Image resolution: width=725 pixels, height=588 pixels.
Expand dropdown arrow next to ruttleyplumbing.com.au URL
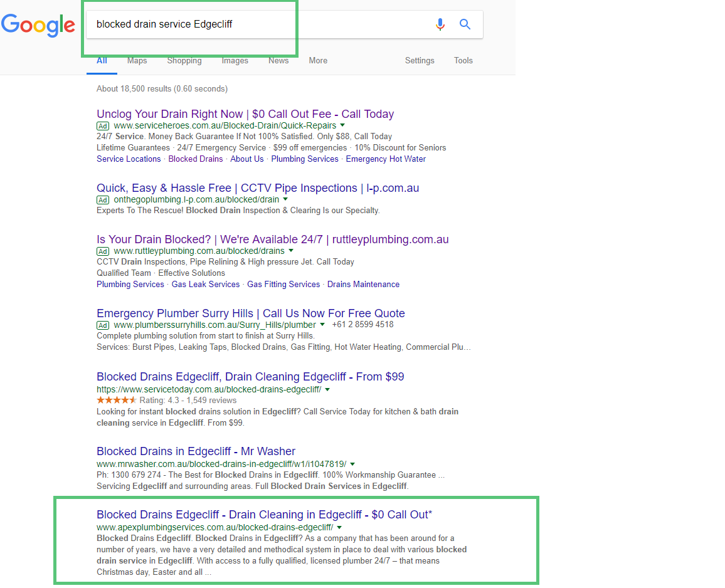[x=291, y=251]
